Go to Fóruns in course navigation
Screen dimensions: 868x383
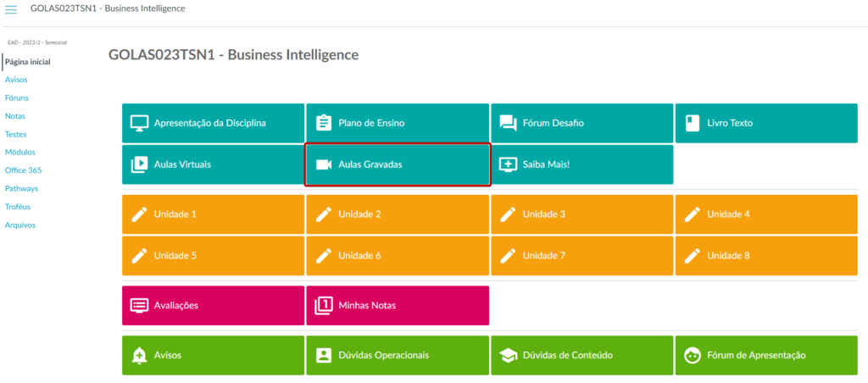[17, 97]
